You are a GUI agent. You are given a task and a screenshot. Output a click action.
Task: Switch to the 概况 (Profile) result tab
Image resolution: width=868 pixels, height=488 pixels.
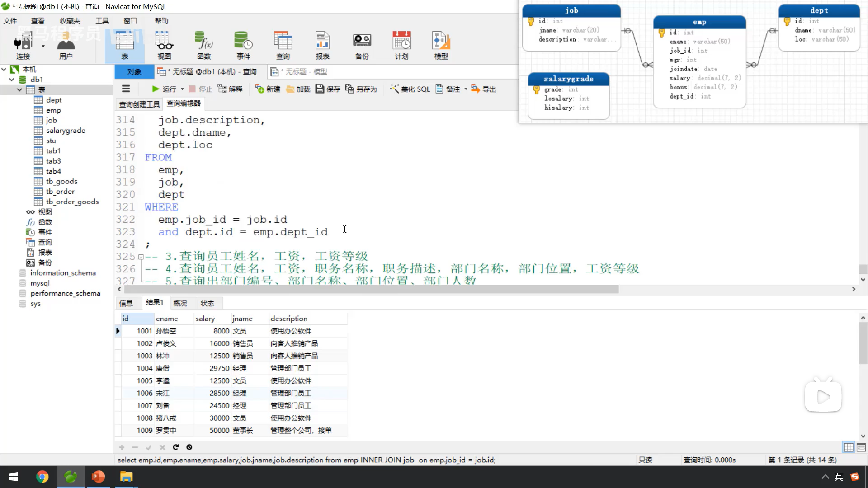click(180, 303)
